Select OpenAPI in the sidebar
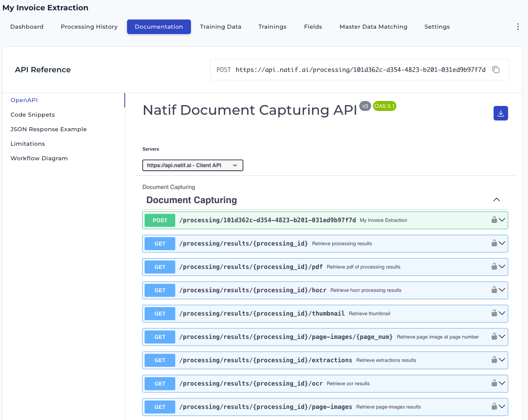The height and width of the screenshot is (420, 528). pos(24,100)
